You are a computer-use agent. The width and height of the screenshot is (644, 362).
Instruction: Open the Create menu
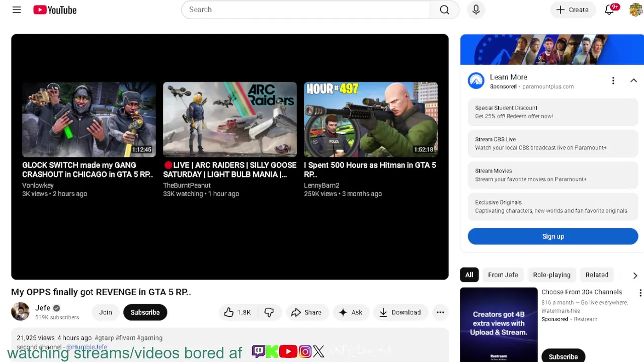coord(572,10)
